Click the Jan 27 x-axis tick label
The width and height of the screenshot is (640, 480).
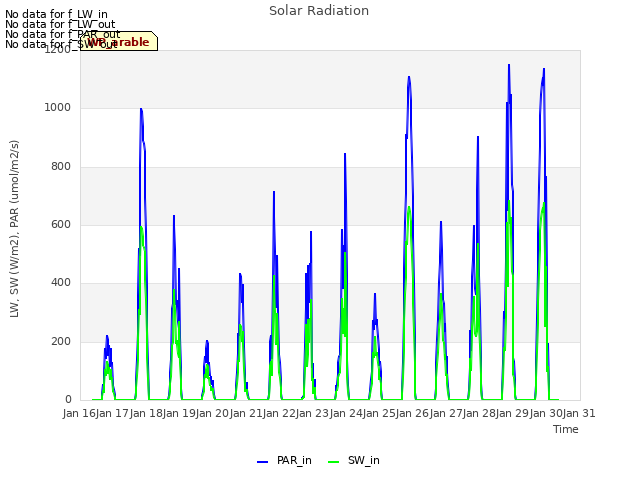point(446,413)
